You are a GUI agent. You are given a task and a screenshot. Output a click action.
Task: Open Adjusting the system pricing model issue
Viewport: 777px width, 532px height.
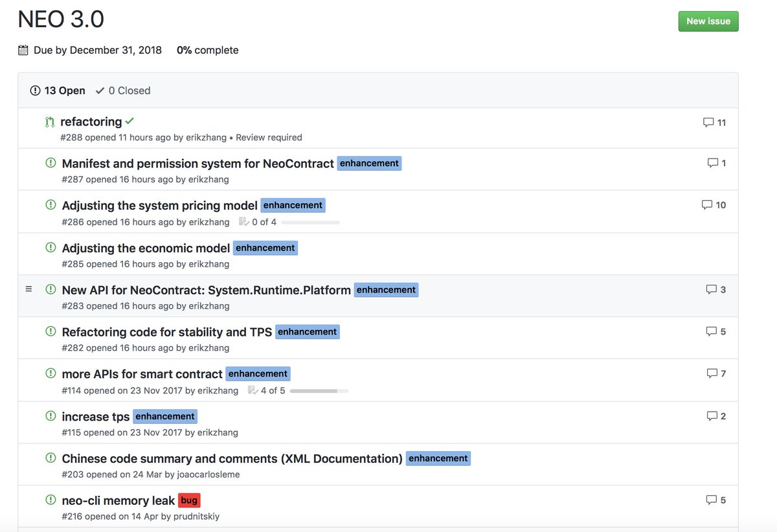coord(160,206)
